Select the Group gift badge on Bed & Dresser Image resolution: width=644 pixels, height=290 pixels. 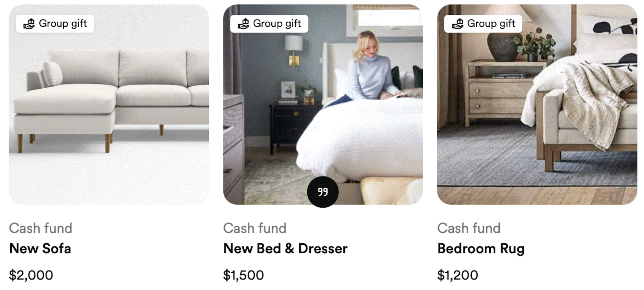269,24
